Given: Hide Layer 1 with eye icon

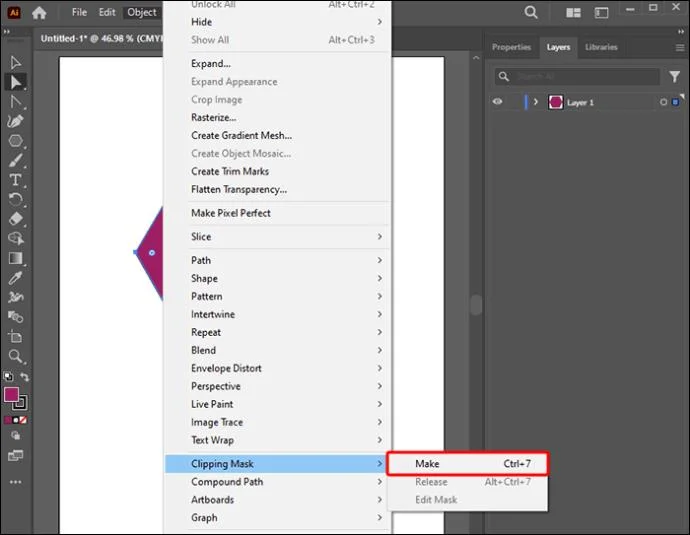Looking at the screenshot, I should [x=497, y=102].
